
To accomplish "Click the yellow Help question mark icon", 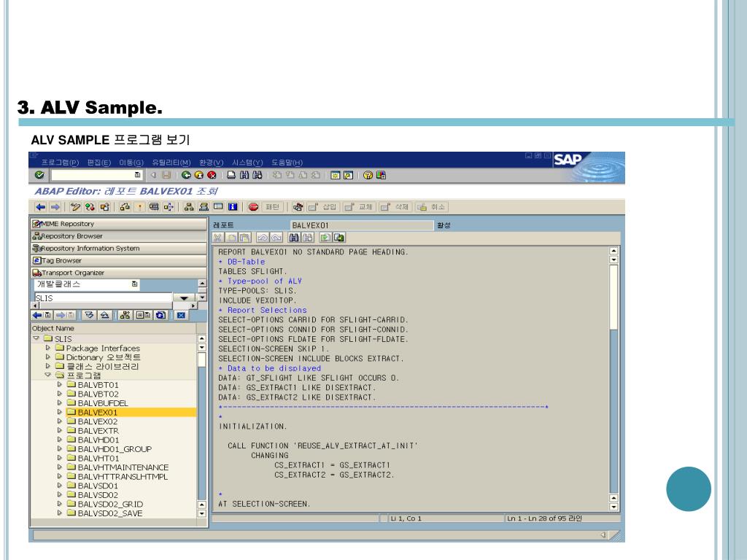I will [x=368, y=175].
